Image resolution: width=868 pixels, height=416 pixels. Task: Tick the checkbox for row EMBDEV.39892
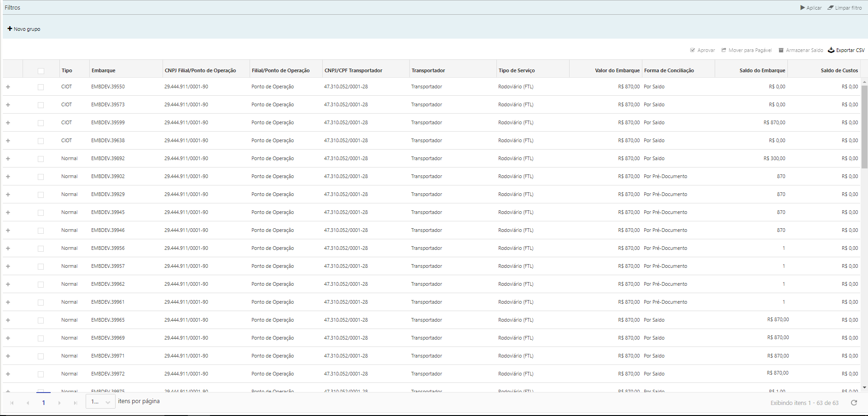point(41,159)
